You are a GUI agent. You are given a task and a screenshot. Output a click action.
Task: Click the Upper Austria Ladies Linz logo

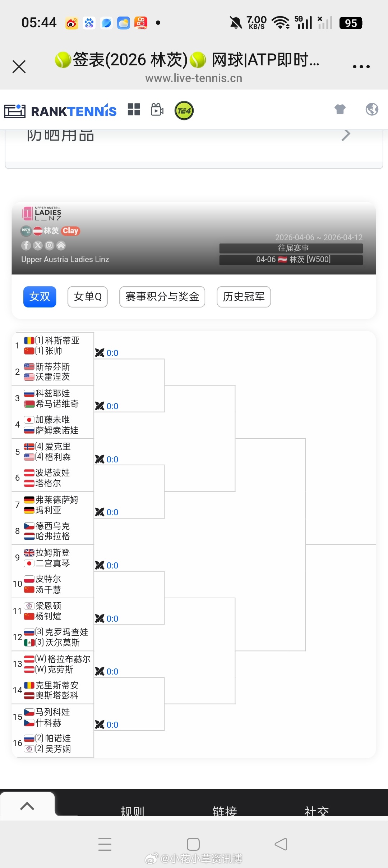click(x=41, y=213)
